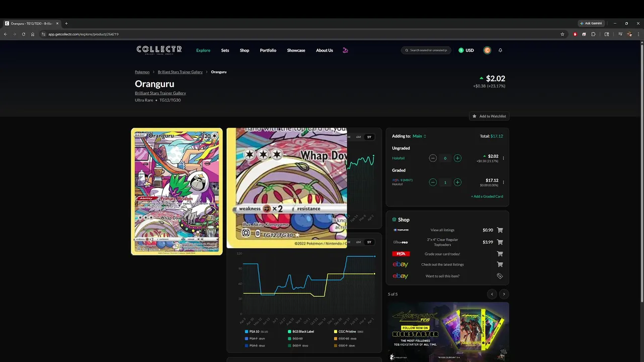644x362 pixels.
Task: Open the Shop page
Action: (245, 50)
